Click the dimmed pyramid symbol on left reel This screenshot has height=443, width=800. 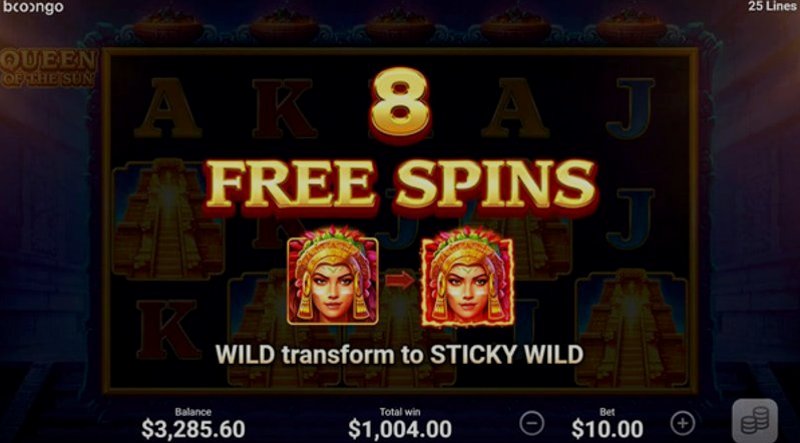point(168,219)
